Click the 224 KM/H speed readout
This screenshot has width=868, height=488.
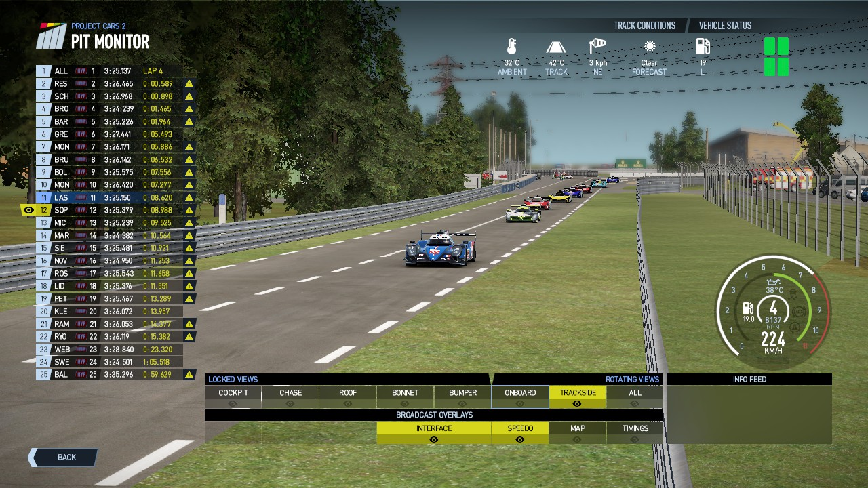(773, 342)
